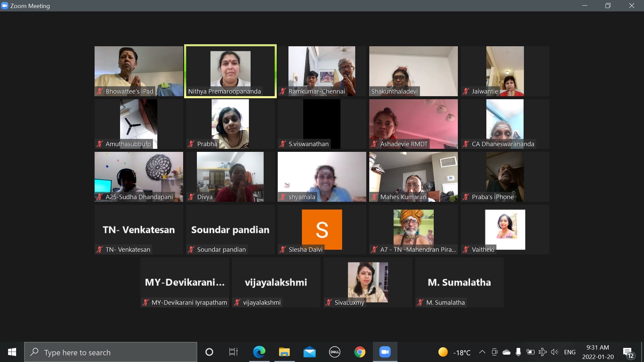This screenshot has width=644, height=362.
Task: Open the notification center with 12 alerts
Action: 628,353
